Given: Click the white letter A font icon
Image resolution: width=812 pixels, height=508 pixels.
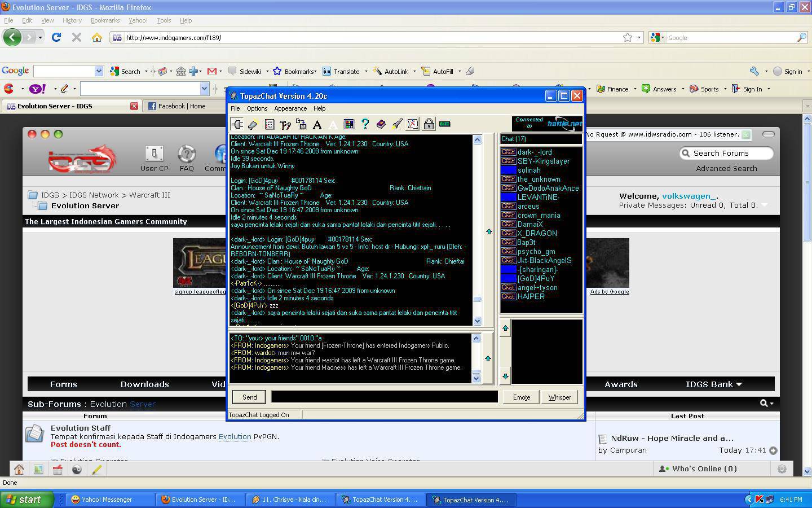Looking at the screenshot, I should (x=333, y=125).
